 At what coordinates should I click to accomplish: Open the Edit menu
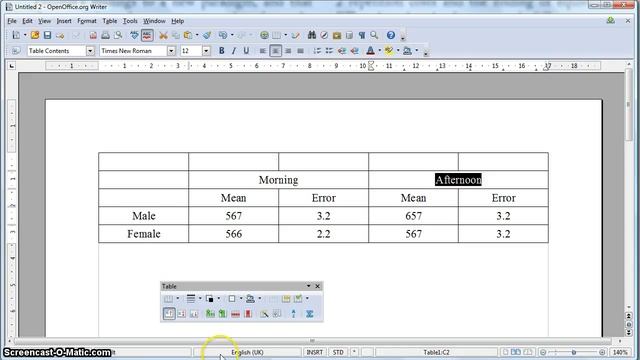pos(27,21)
